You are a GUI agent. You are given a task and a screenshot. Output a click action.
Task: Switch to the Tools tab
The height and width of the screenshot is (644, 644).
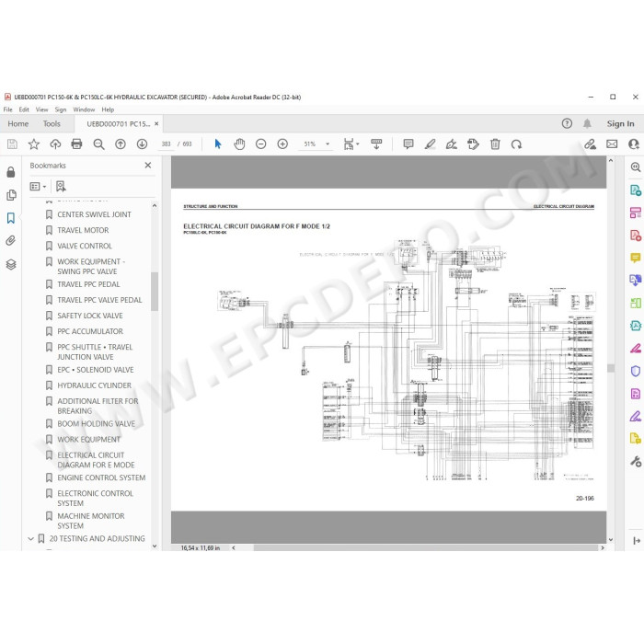click(x=52, y=123)
